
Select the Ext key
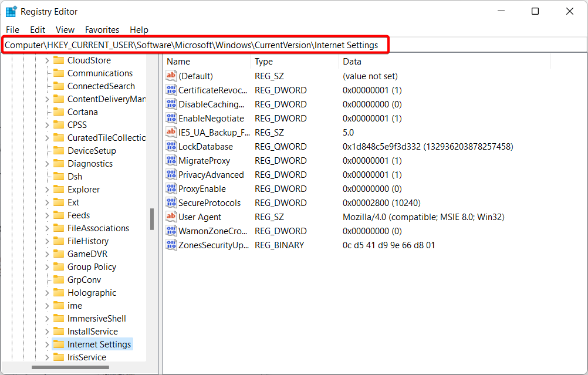(x=73, y=202)
